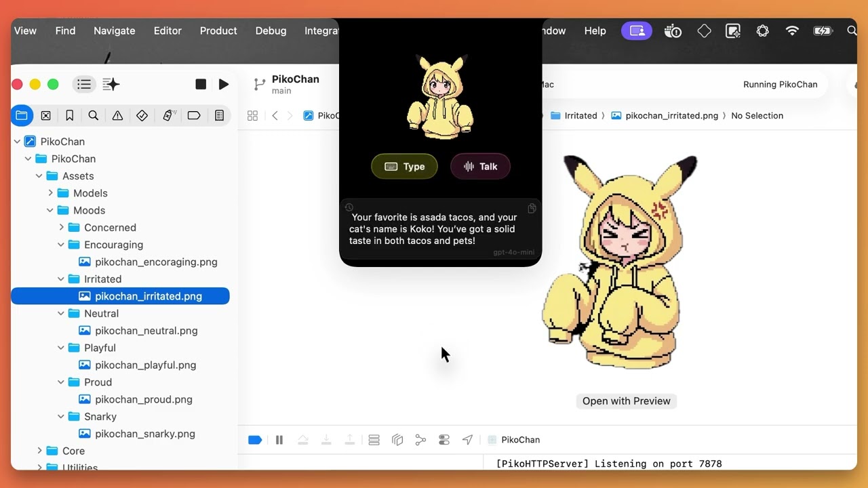Toggle breakpoints activation in debug bar
The image size is (868, 488).
(255, 440)
